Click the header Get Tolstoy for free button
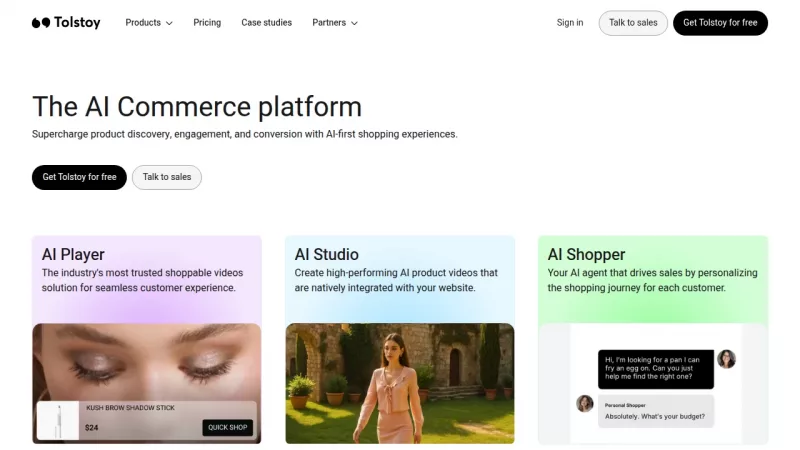The width and height of the screenshot is (800, 450). (x=720, y=23)
